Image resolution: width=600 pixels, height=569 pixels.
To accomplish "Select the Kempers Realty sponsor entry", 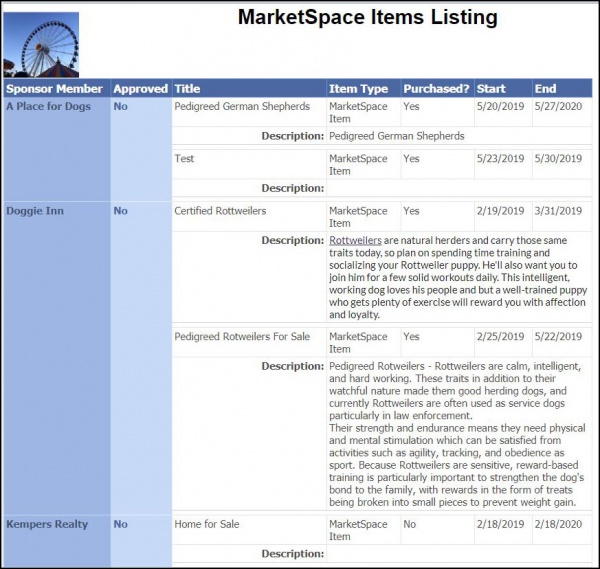I will coord(47,524).
